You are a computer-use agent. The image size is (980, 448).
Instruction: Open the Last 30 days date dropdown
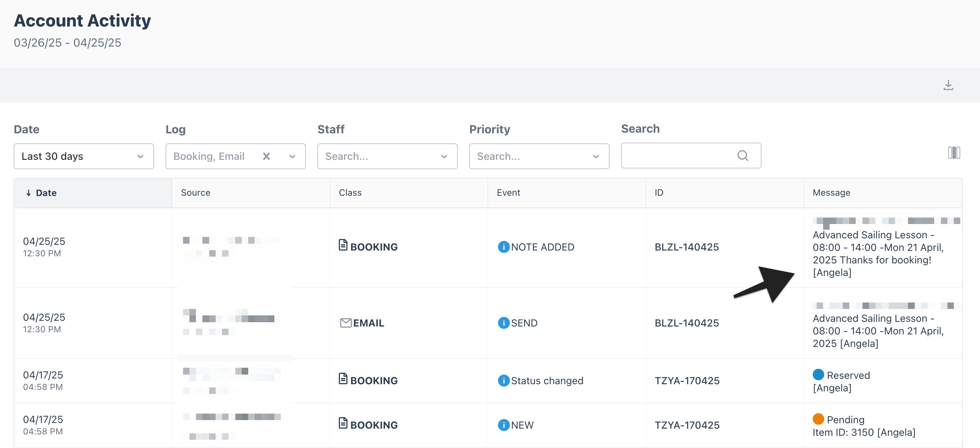pyautogui.click(x=84, y=156)
